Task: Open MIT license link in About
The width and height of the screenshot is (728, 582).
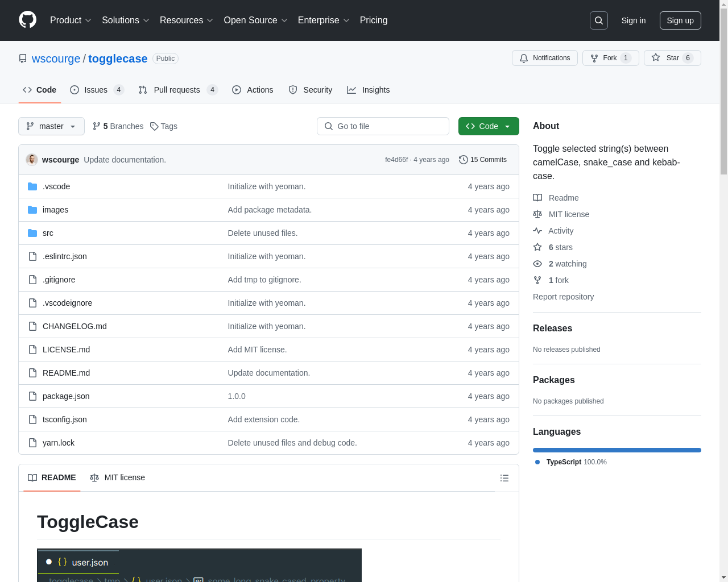Action: click(561, 214)
